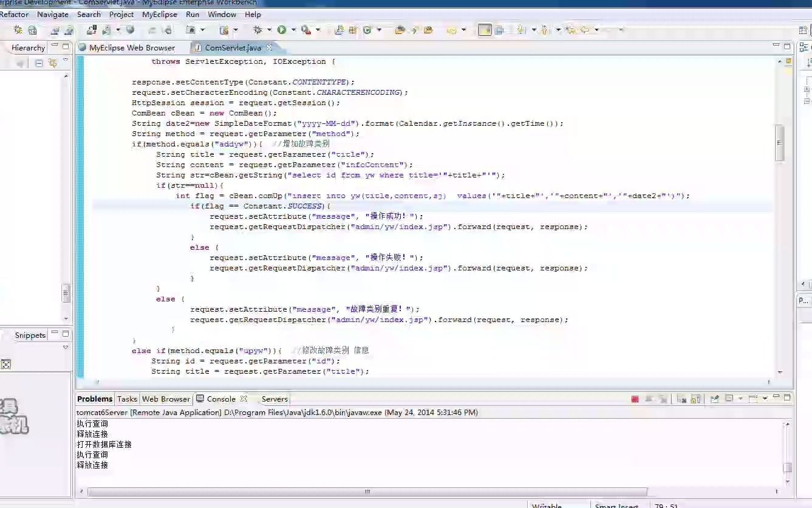Image resolution: width=812 pixels, height=508 pixels.
Task: Click the Open Console icon
Action: click(752, 399)
